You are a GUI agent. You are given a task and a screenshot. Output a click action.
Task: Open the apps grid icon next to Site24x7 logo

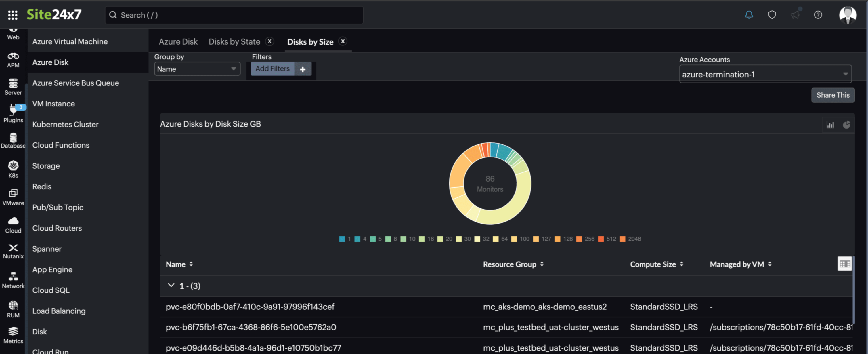click(13, 15)
